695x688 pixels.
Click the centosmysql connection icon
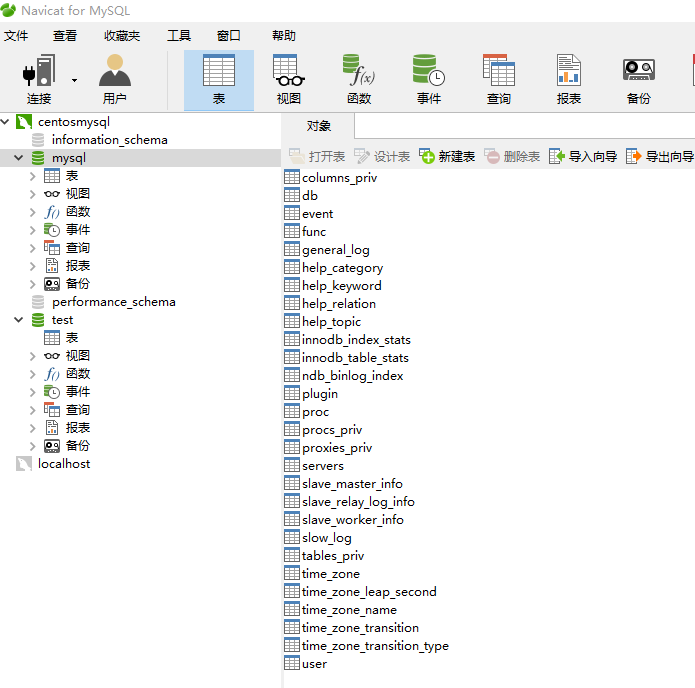(24, 121)
